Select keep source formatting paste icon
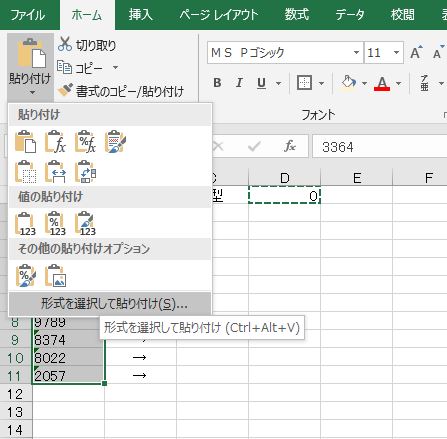Image resolution: width=447 pixels, height=439 pixels. (115, 142)
